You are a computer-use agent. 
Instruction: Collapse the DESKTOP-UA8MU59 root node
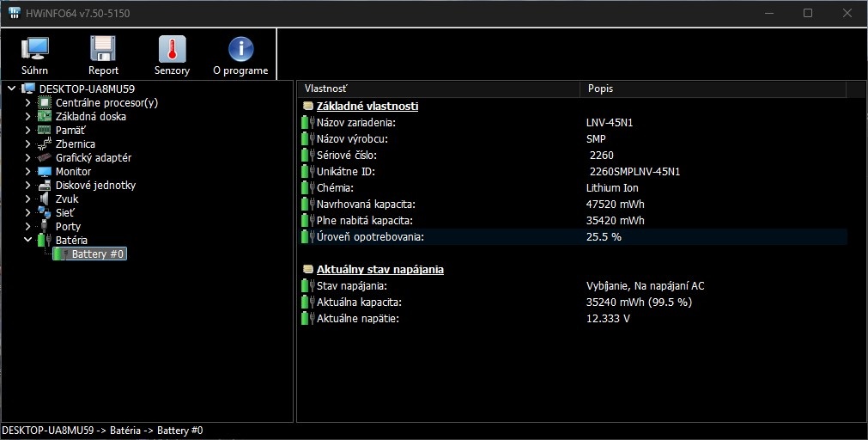pyautogui.click(x=10, y=89)
